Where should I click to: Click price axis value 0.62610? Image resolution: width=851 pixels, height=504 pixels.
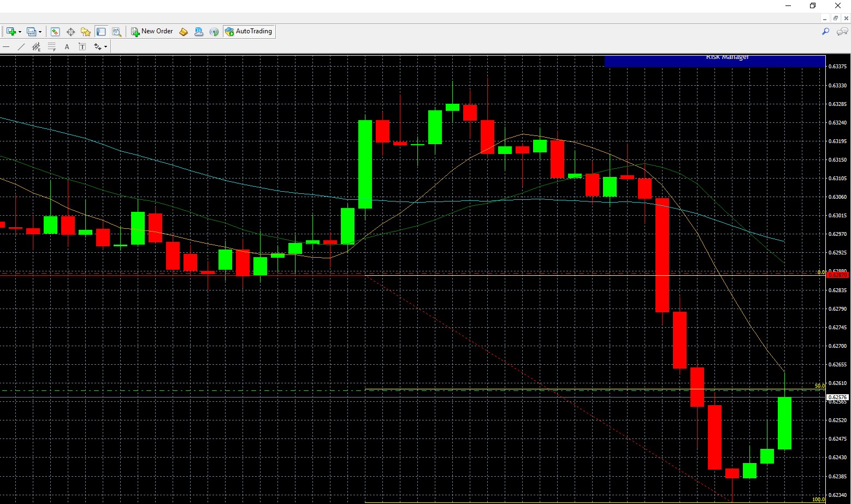point(838,383)
